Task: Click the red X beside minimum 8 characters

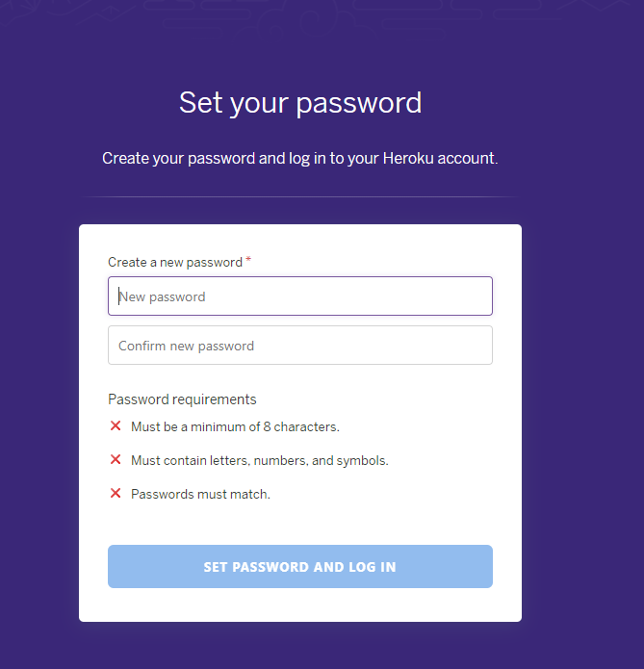Action: (116, 425)
